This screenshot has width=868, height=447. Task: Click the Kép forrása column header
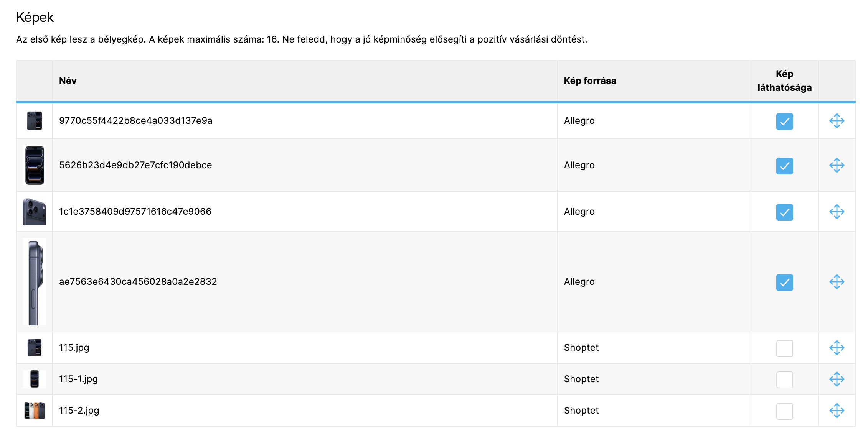click(x=590, y=81)
